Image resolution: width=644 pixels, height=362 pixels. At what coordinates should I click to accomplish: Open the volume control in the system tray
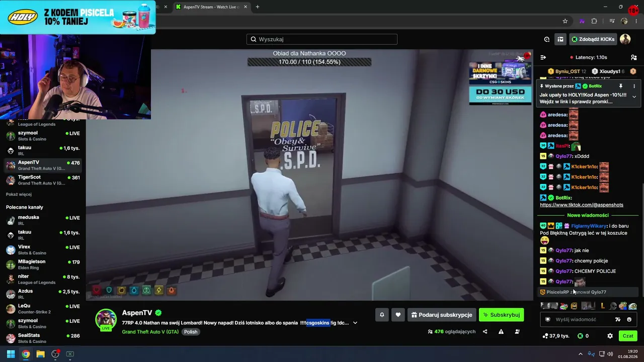point(610,354)
